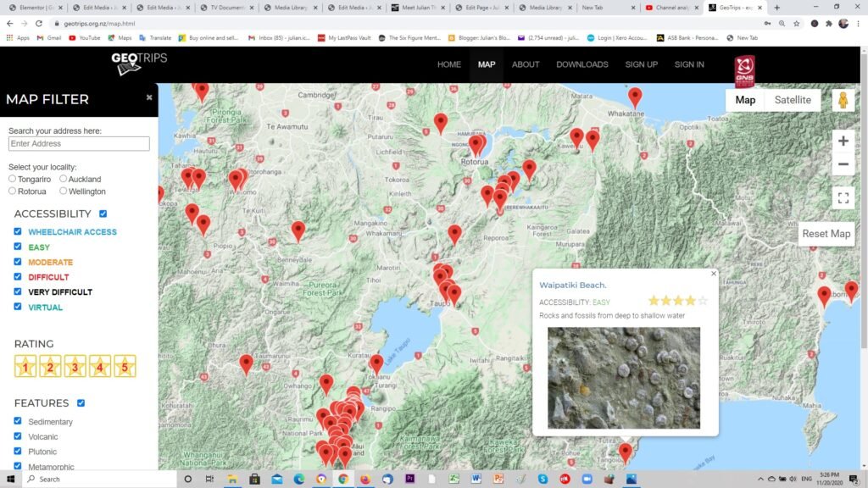Screen dimensions: 868x488
Task: Go to SIGN UP page
Action: 641,64
